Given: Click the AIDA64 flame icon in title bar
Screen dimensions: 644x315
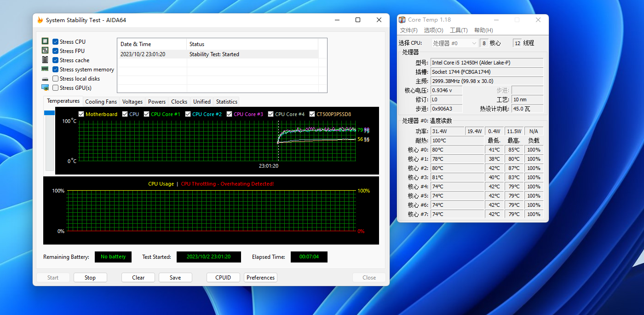Looking at the screenshot, I should click(x=40, y=20).
